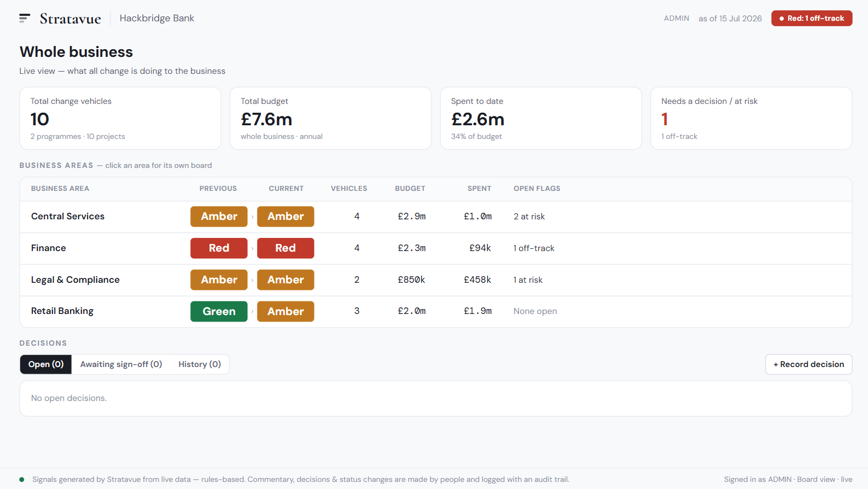Click the £2.0m budget for Retail Banking
This screenshot has width=868, height=489.
pyautogui.click(x=412, y=311)
